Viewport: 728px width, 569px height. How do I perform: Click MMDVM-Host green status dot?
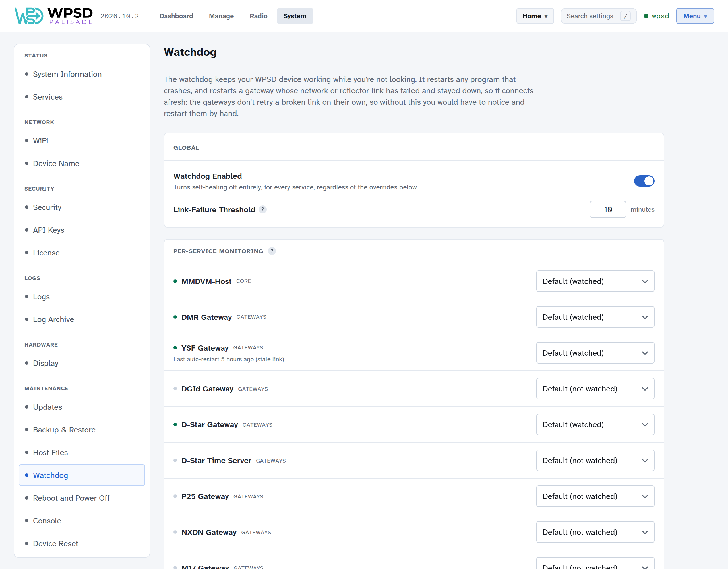coord(175,281)
